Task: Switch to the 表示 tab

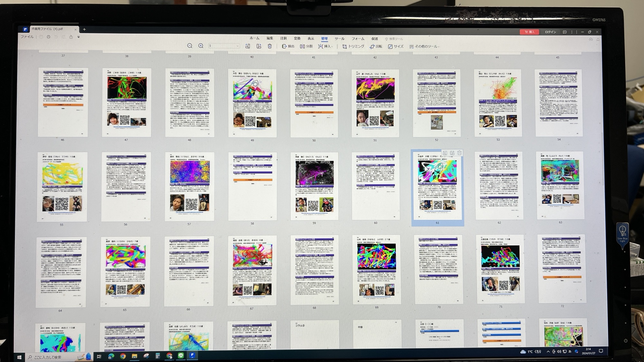Action: click(x=310, y=38)
